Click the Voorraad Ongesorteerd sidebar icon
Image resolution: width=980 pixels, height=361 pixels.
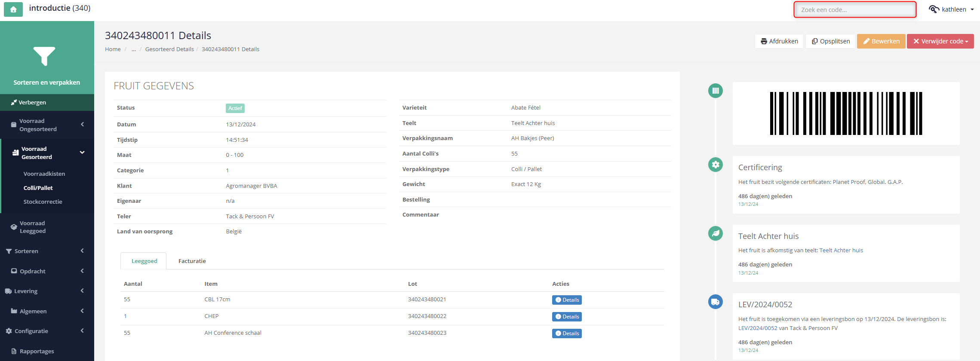coord(14,125)
